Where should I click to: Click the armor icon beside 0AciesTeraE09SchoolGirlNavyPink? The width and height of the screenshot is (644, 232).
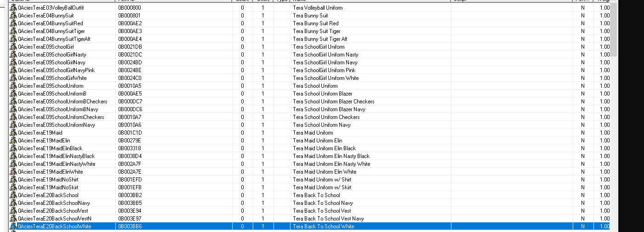tap(13, 70)
